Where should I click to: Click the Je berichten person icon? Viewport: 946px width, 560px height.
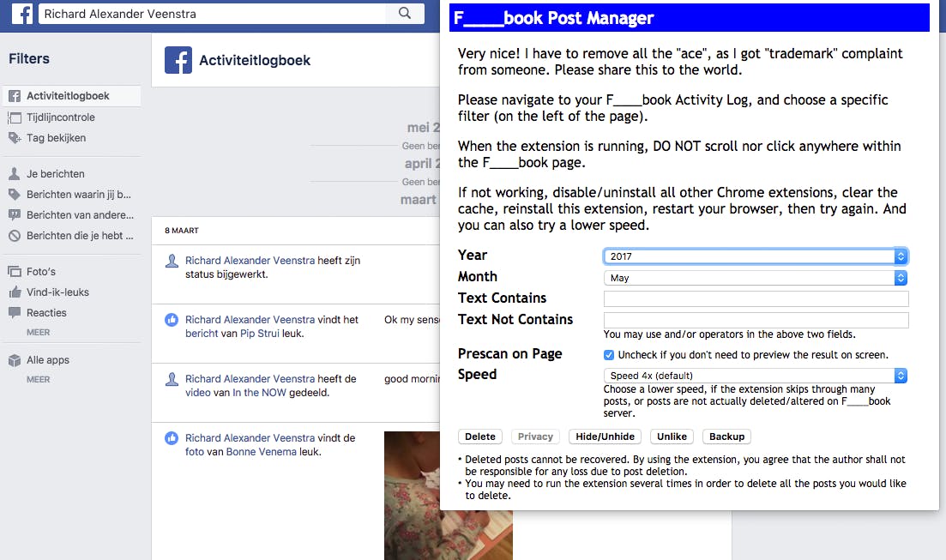click(x=15, y=174)
